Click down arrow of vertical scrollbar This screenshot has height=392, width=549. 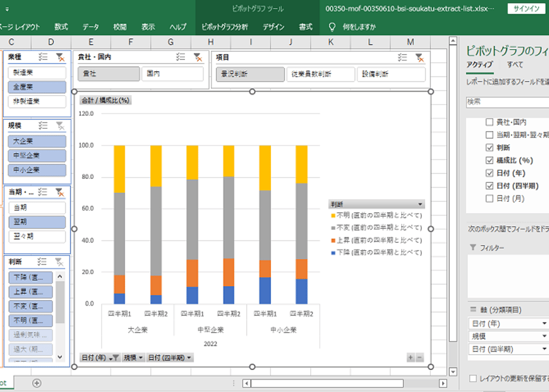coord(453,372)
